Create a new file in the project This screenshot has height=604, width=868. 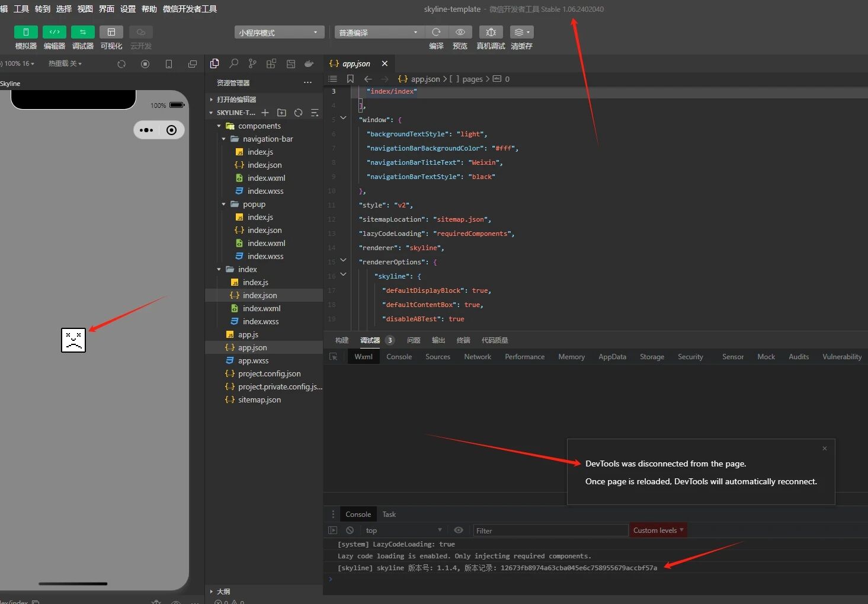point(265,113)
